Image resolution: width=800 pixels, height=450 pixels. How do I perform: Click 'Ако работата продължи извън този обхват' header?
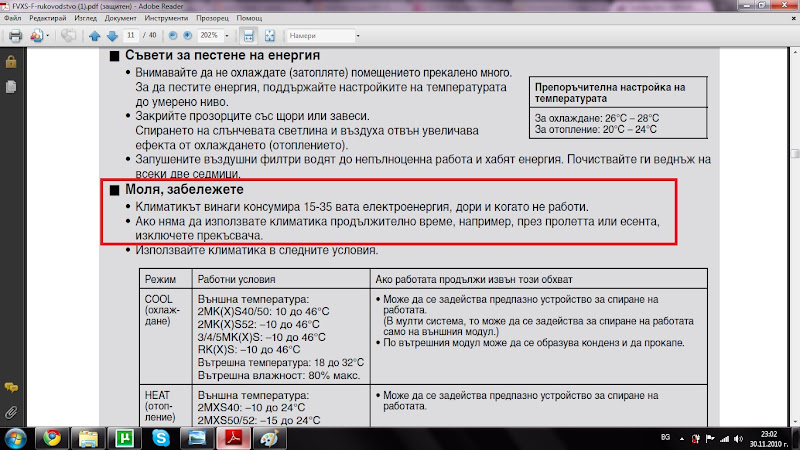[x=474, y=280]
